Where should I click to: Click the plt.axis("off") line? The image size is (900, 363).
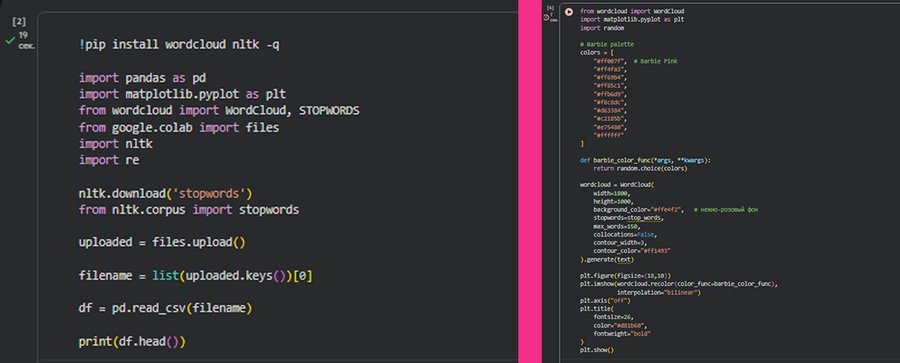pos(605,301)
